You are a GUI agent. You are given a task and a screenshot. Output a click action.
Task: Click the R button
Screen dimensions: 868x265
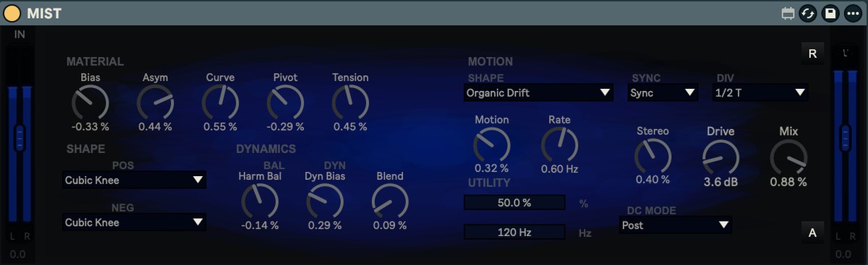(812, 54)
